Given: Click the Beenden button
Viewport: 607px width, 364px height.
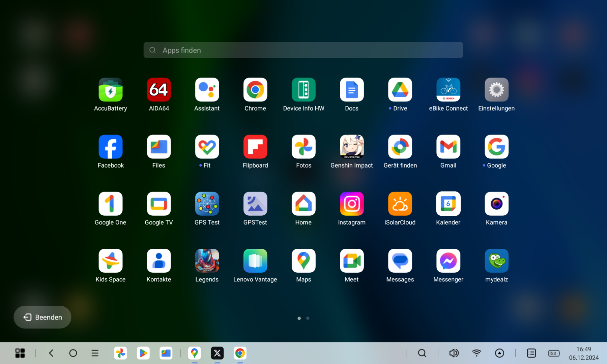Looking at the screenshot, I should click(x=42, y=317).
